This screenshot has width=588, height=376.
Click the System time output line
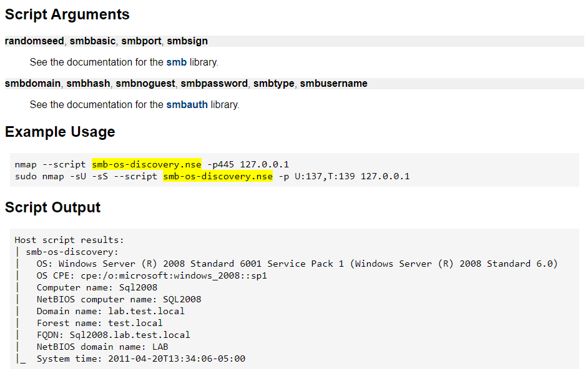pos(141,359)
